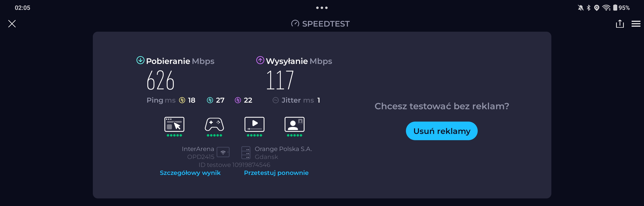Screen dimensions: 644x206
Task: Tap the purple upload ping icon
Action: point(238,100)
